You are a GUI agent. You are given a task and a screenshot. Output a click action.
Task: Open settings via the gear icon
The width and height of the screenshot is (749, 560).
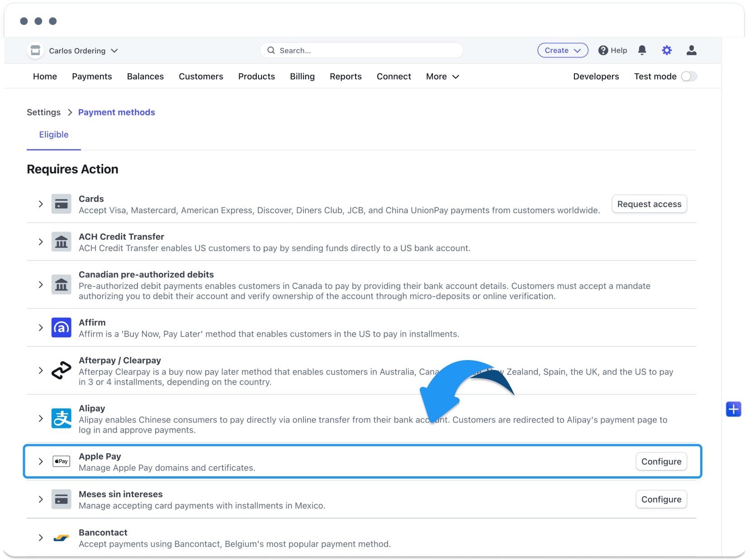click(x=667, y=50)
